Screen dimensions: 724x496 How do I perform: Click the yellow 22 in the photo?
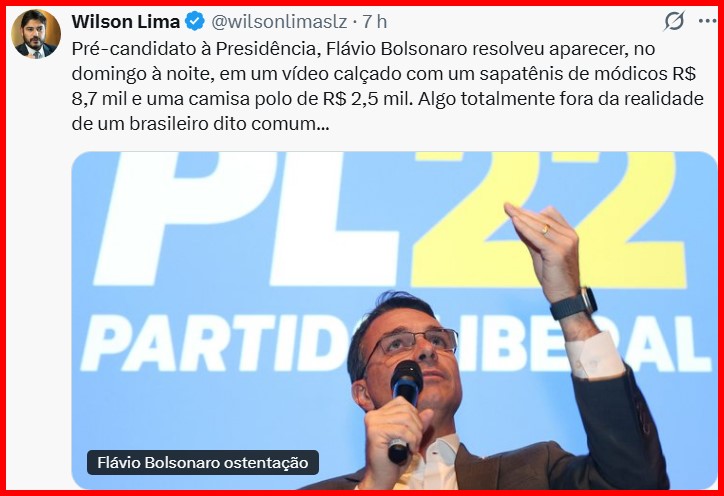(549, 219)
